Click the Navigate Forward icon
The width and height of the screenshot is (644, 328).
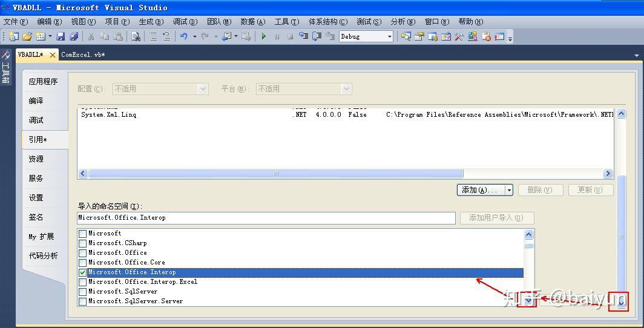[x=246, y=36]
